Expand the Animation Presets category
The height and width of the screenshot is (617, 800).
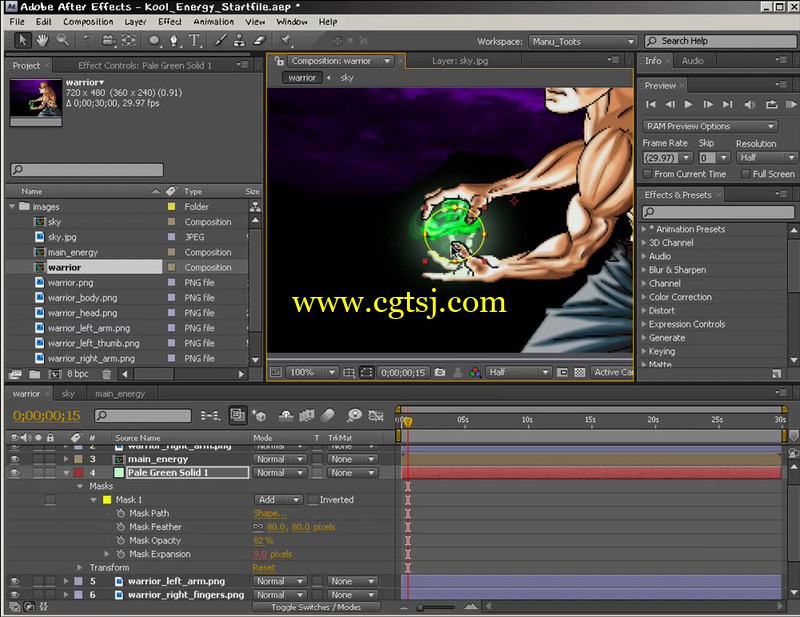[644, 229]
